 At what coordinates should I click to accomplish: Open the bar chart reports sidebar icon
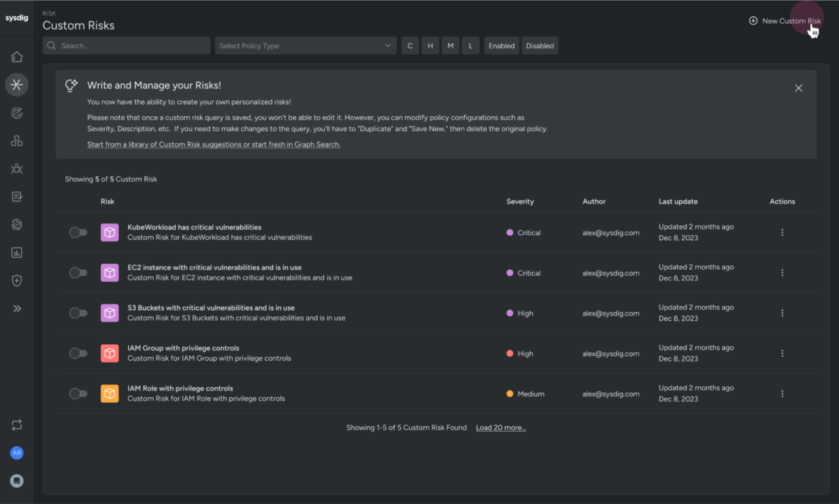point(16,252)
